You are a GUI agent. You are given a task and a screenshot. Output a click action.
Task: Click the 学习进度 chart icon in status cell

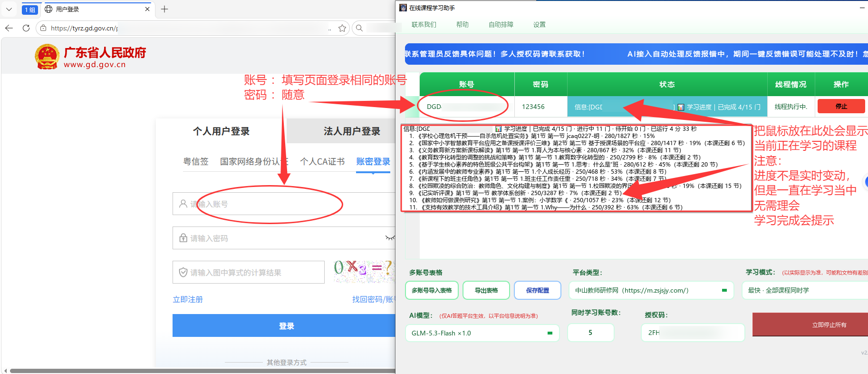tap(681, 107)
